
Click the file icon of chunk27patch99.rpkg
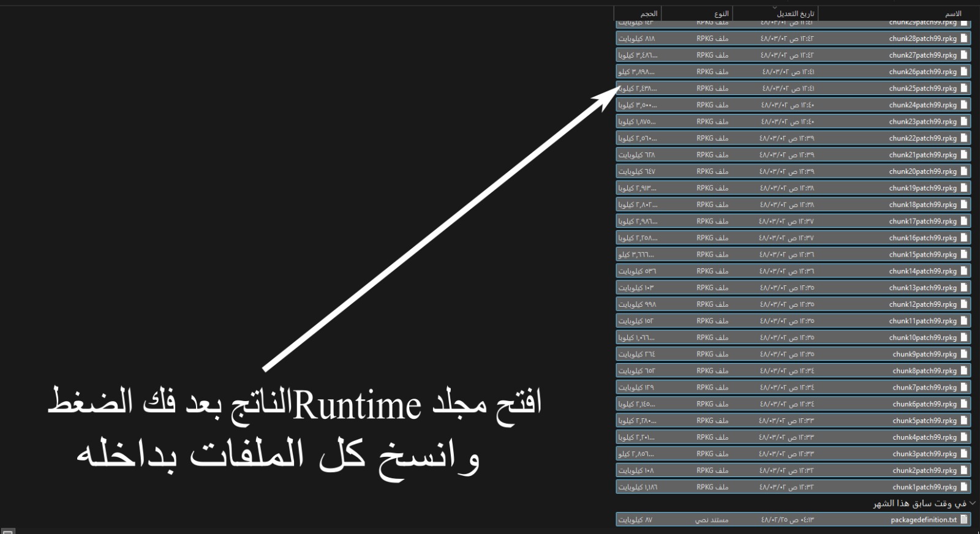[x=965, y=55]
